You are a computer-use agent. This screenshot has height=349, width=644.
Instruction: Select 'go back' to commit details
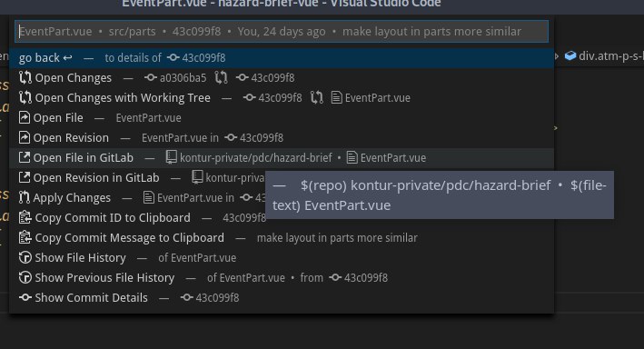tap(282, 58)
